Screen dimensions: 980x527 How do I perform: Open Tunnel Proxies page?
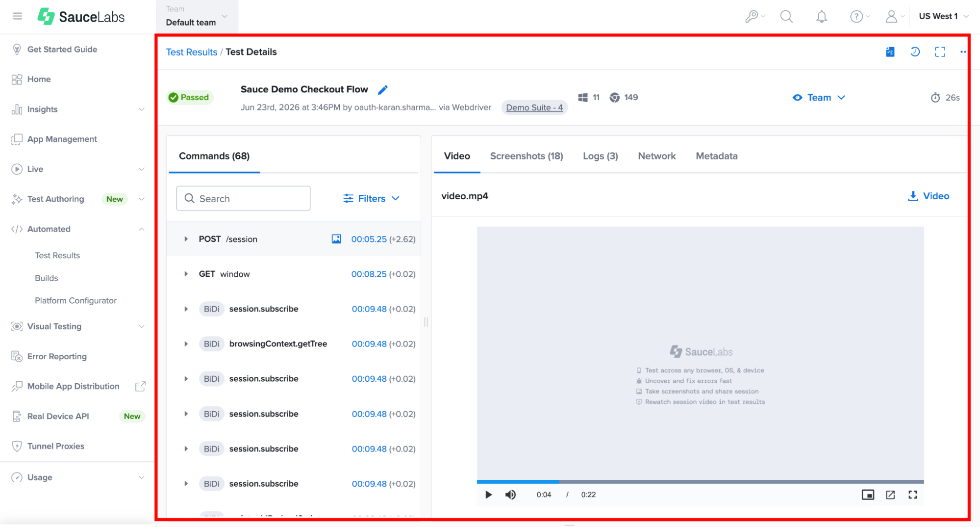click(x=56, y=446)
